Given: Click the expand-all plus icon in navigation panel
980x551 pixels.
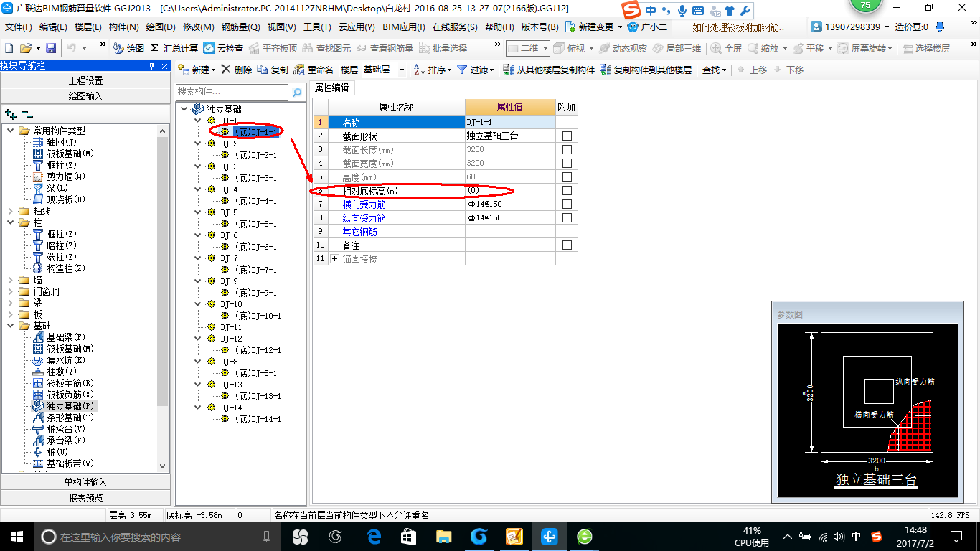Looking at the screenshot, I should (11, 114).
